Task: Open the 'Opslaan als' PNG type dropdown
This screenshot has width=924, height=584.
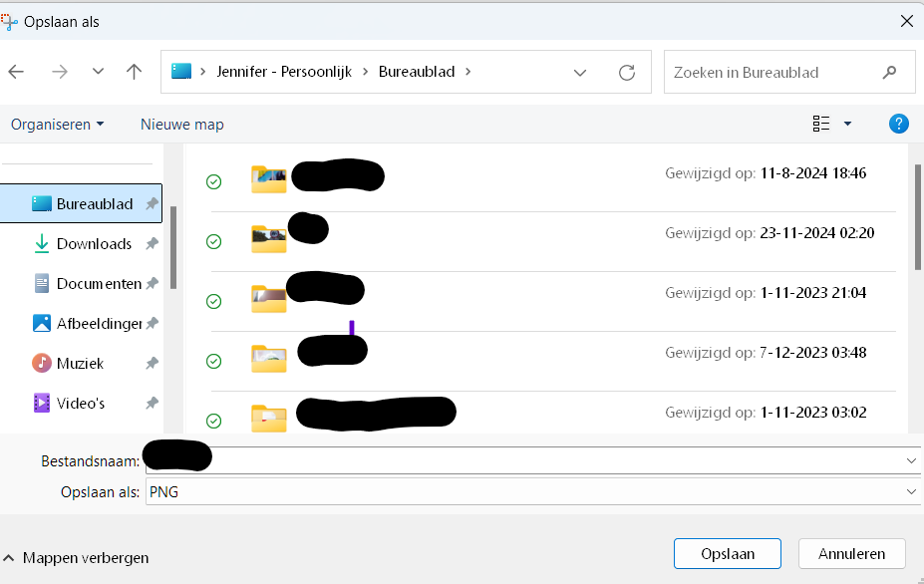Action: (x=911, y=492)
